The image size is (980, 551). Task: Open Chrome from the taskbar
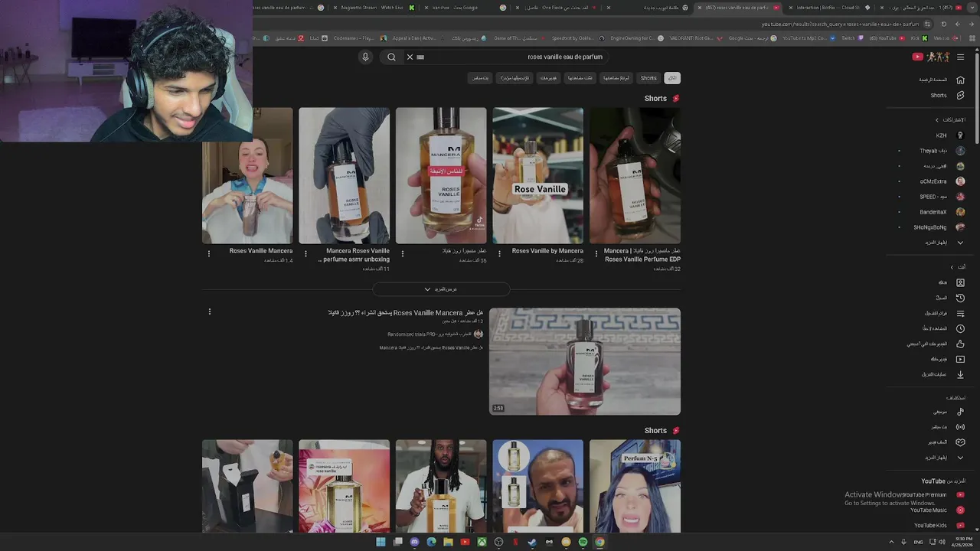coord(599,542)
